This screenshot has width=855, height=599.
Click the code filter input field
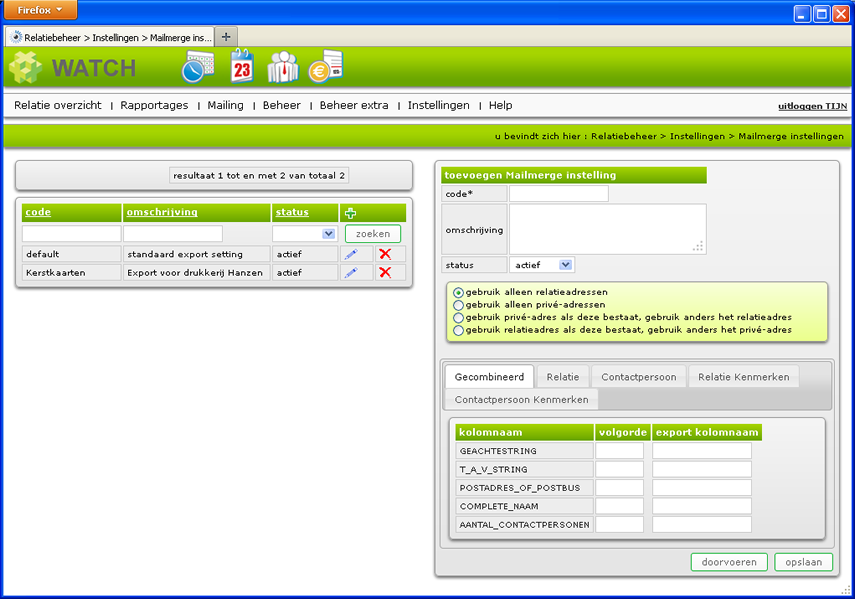pos(71,234)
